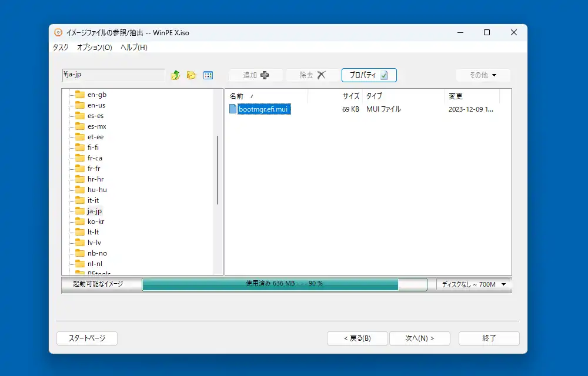Open the ディスクなし ~ 700M disc size dropdown
This screenshot has width=588, height=376.
pyautogui.click(x=474, y=284)
